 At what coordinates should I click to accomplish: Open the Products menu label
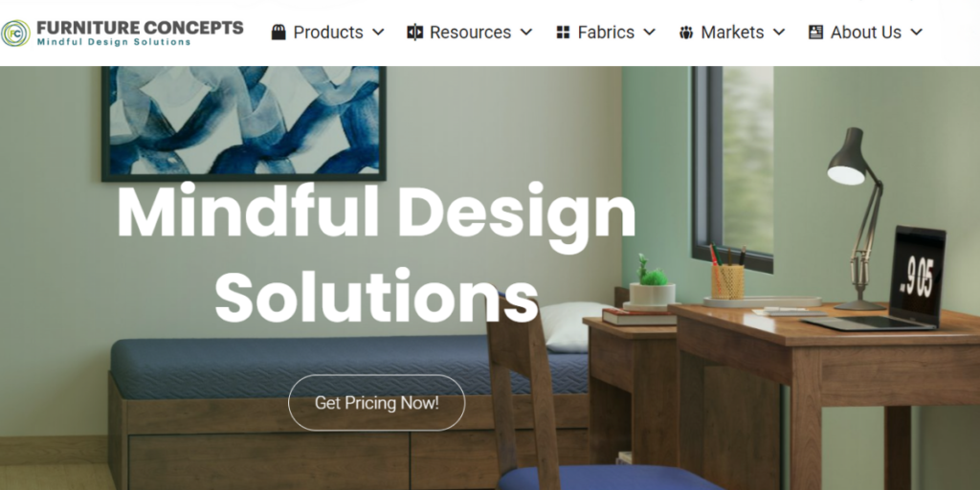coord(328,33)
